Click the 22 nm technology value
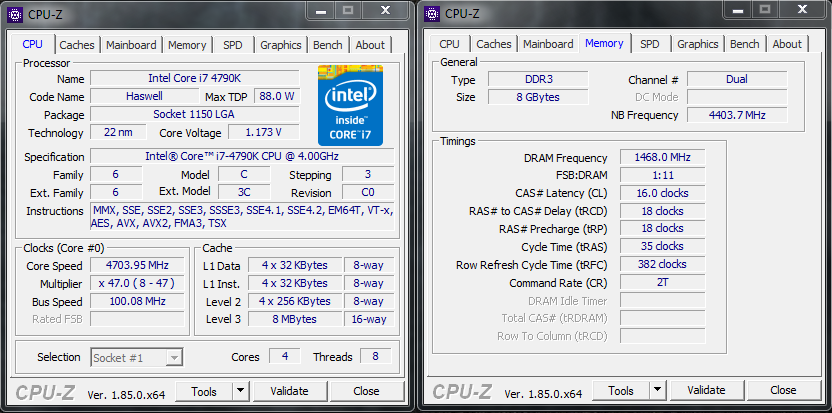Image resolution: width=832 pixels, height=413 pixels. 118,132
